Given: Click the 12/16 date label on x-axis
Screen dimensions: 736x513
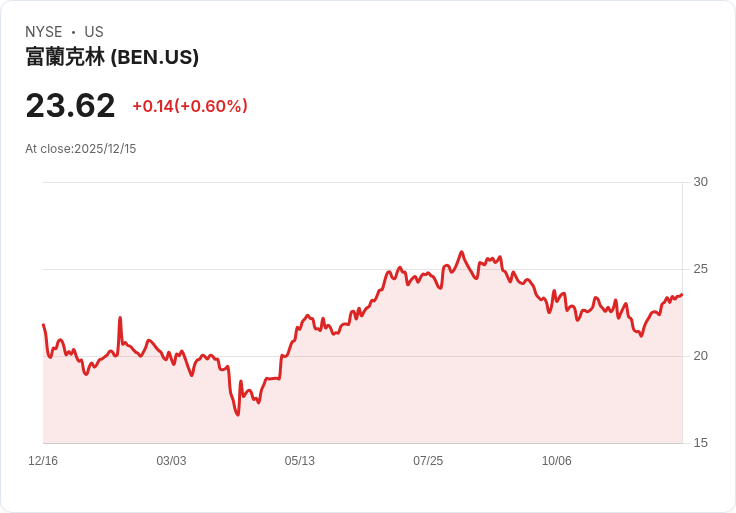Looking at the screenshot, I should click(x=43, y=461).
